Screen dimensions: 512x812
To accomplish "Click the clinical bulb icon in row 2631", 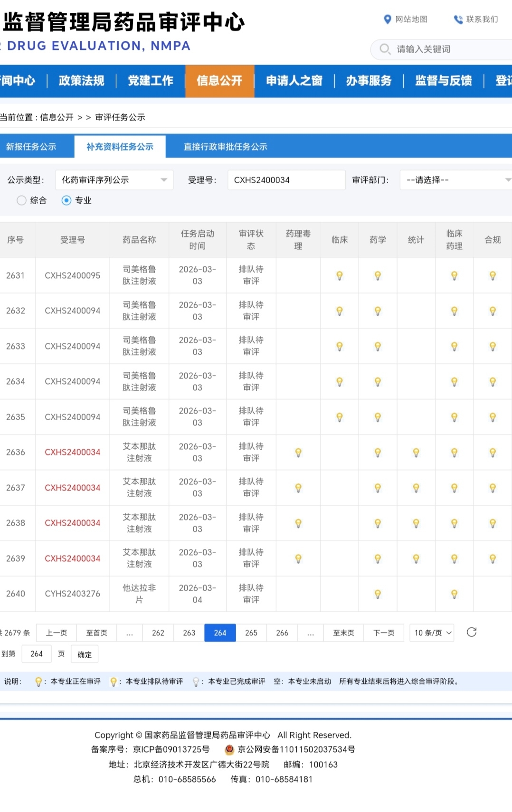I will [x=340, y=275].
